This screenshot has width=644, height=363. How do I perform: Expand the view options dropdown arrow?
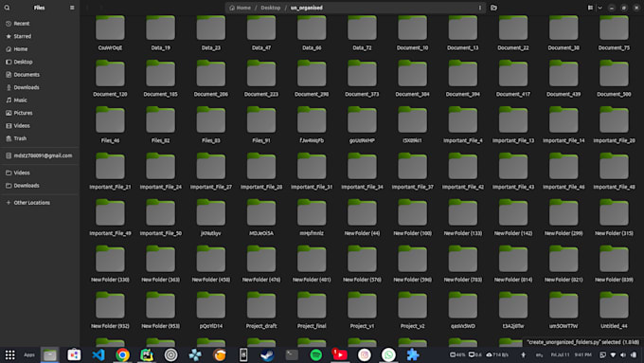[599, 8]
